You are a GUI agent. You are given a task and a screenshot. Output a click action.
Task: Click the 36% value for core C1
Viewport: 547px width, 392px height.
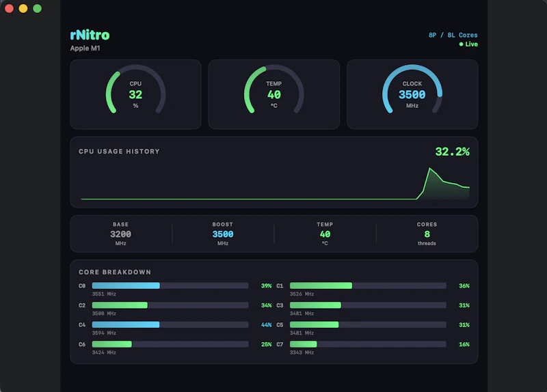464,285
